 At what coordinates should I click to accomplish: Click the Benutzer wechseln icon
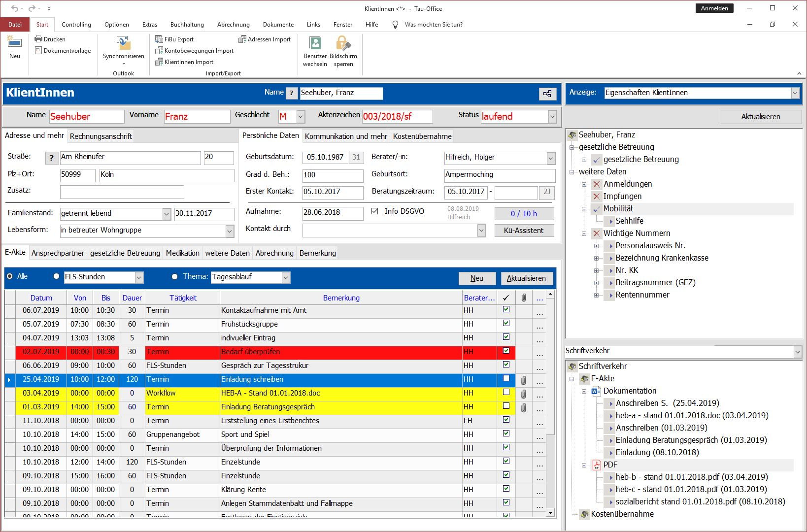click(x=315, y=43)
